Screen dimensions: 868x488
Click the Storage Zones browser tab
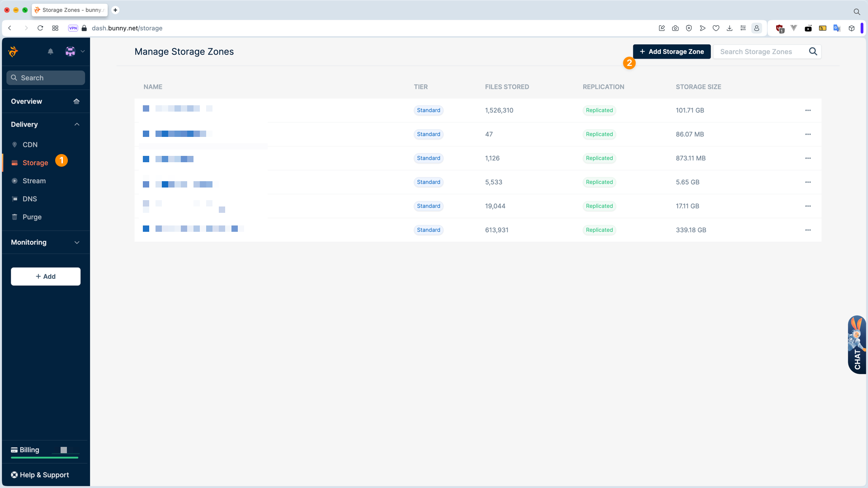tap(70, 10)
